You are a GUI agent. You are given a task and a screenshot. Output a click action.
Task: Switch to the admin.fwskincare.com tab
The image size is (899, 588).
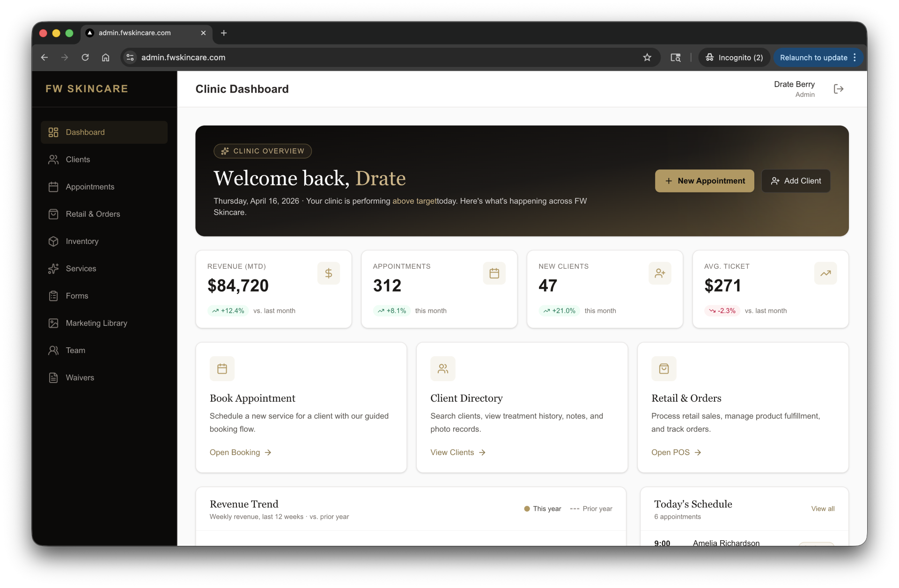[134, 33]
